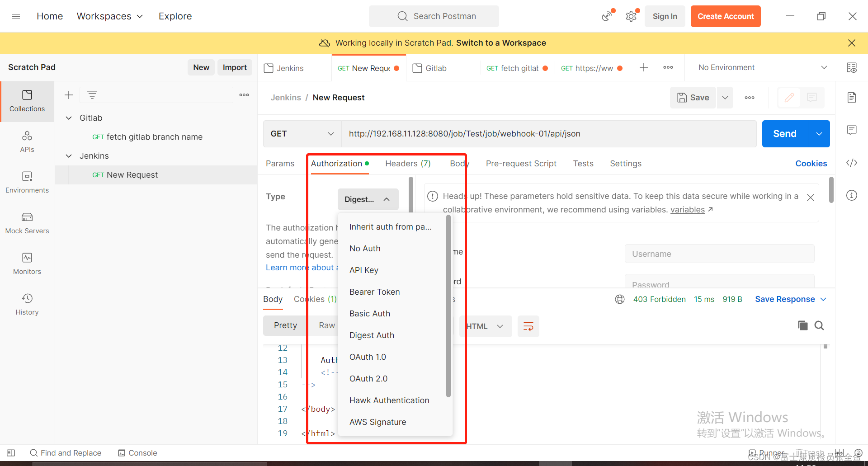Copy the response using the copy icon
Viewport: 868px width, 466px height.
point(803,325)
